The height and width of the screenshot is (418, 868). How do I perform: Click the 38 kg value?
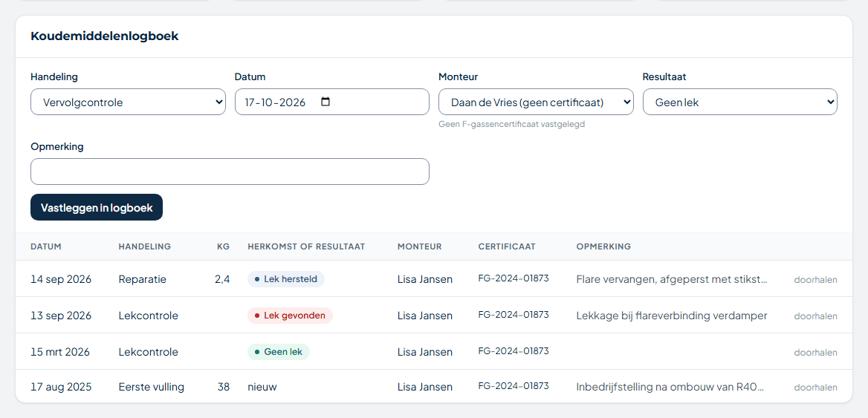coord(224,387)
